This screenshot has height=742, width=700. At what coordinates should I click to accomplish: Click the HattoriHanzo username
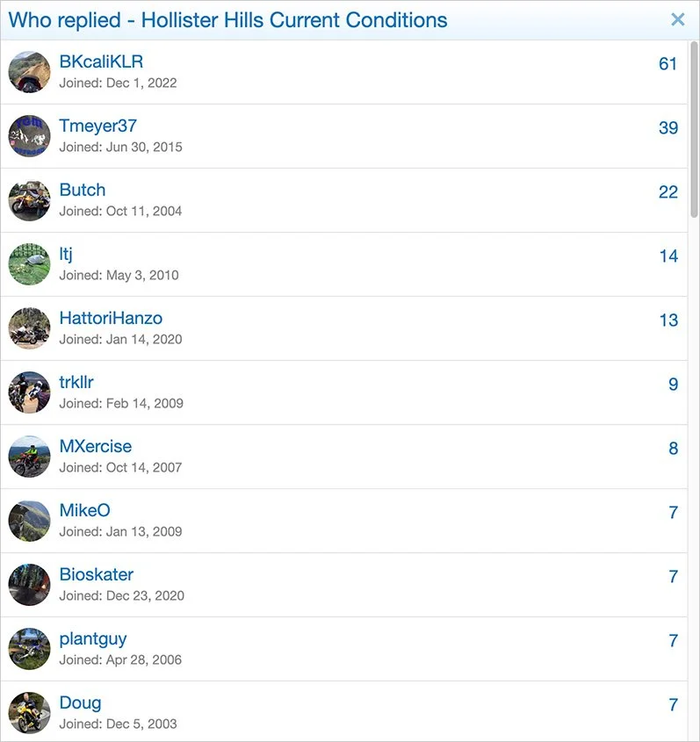(x=111, y=318)
